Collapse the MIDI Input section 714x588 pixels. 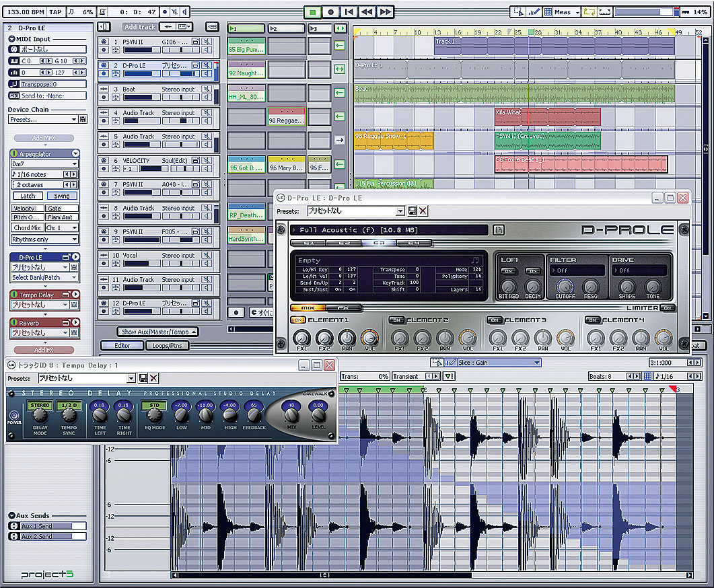pyautogui.click(x=12, y=39)
